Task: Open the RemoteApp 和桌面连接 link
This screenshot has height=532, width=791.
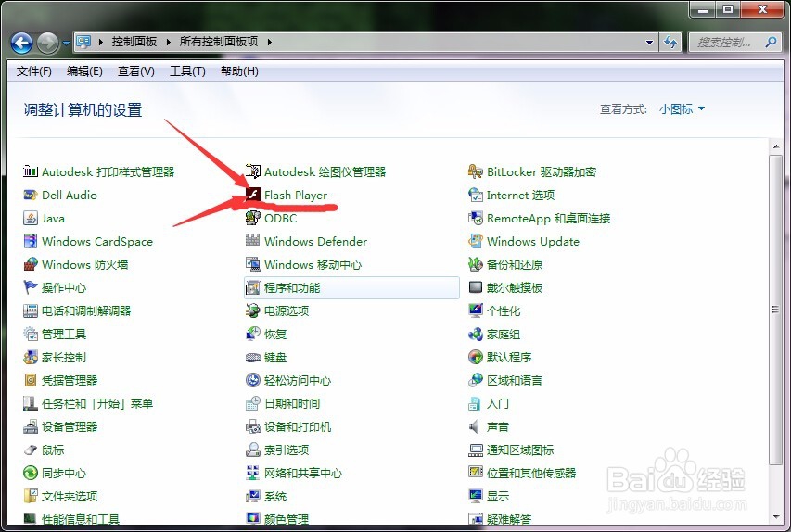Action: pos(548,218)
